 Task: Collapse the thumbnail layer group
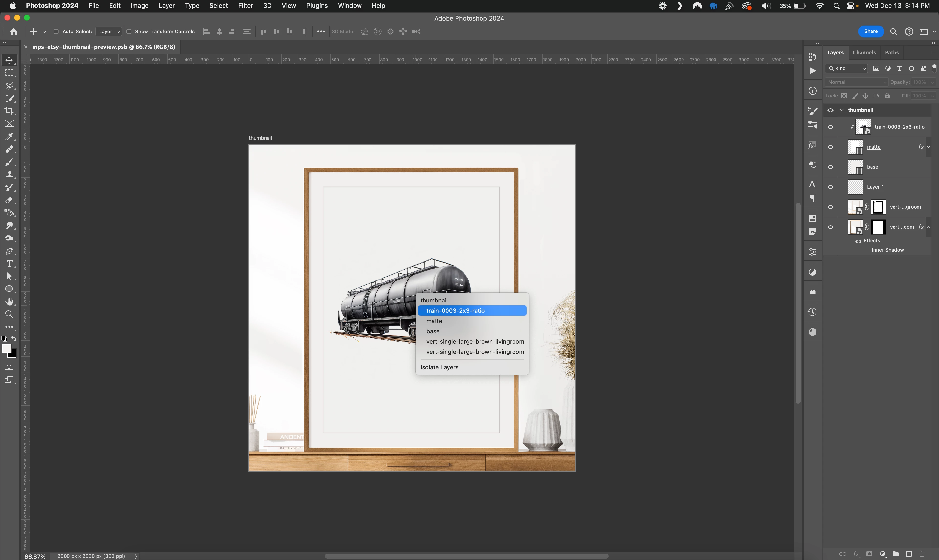(x=842, y=110)
